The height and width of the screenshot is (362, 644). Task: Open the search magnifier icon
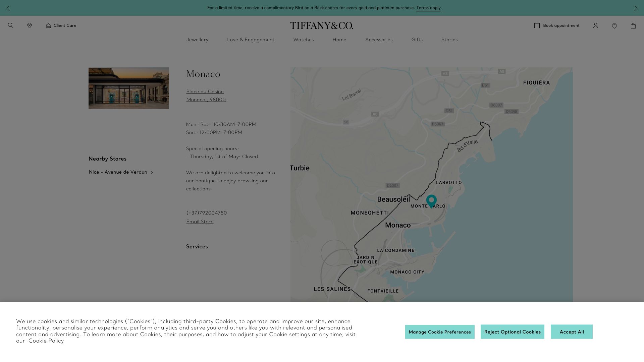tap(11, 25)
